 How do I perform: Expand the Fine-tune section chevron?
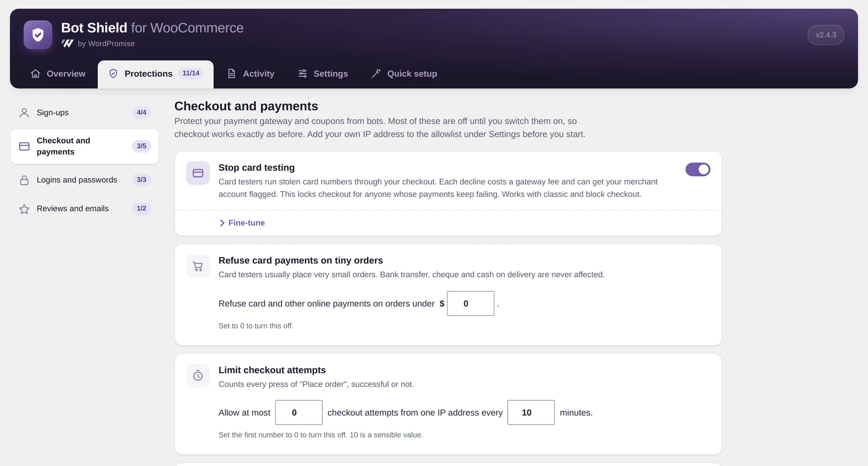(222, 223)
